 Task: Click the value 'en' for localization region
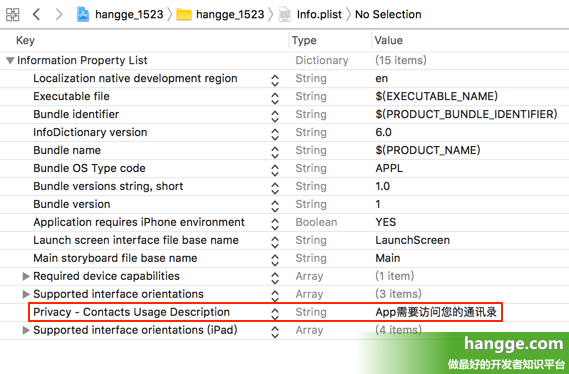pos(382,78)
